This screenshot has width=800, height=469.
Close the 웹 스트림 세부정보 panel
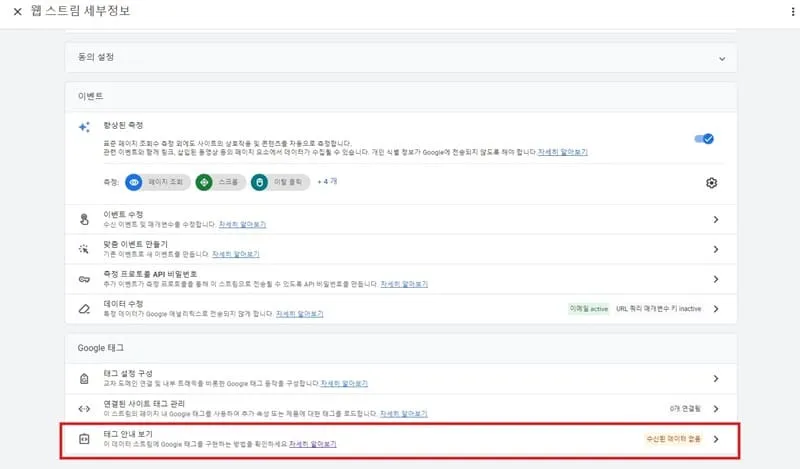(x=17, y=11)
